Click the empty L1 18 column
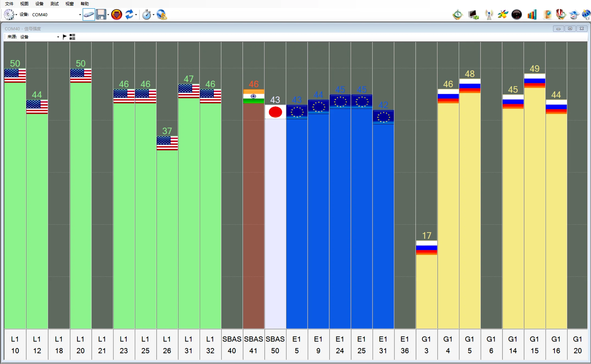The image size is (591, 364). tap(59, 185)
